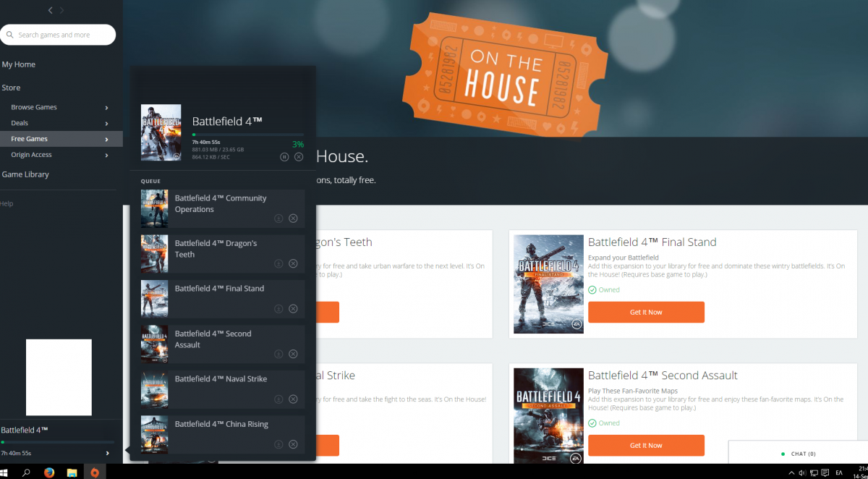
Task: Remove Final Stand from download queue
Action: pyautogui.click(x=293, y=309)
